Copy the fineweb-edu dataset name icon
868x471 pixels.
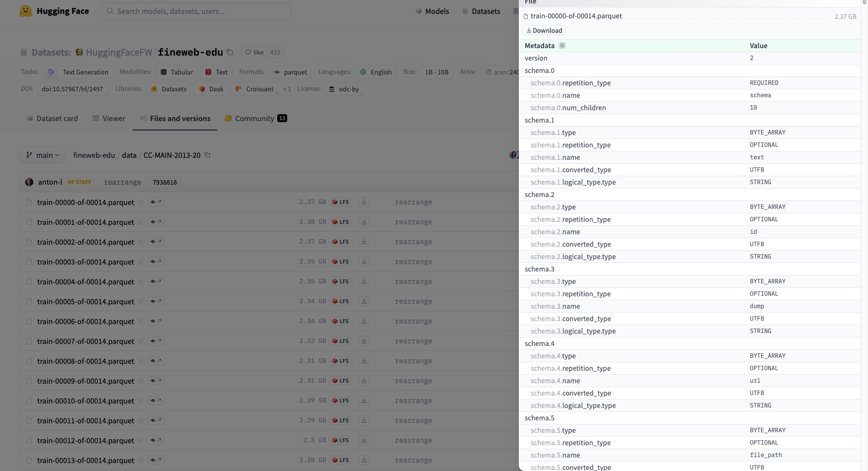230,52
